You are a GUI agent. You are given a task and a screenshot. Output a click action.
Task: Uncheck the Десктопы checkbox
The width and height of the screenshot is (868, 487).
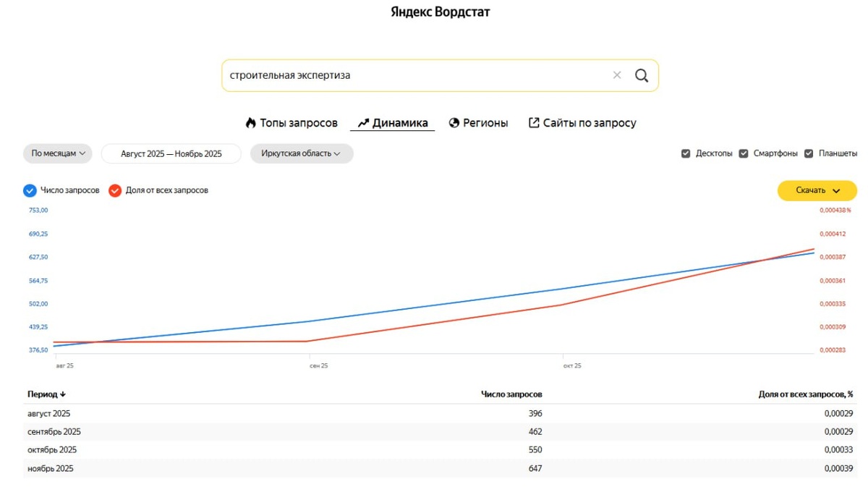[686, 153]
